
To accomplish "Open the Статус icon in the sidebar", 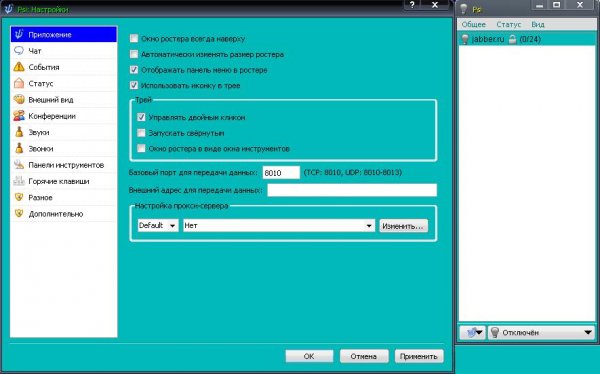I will 19,83.
